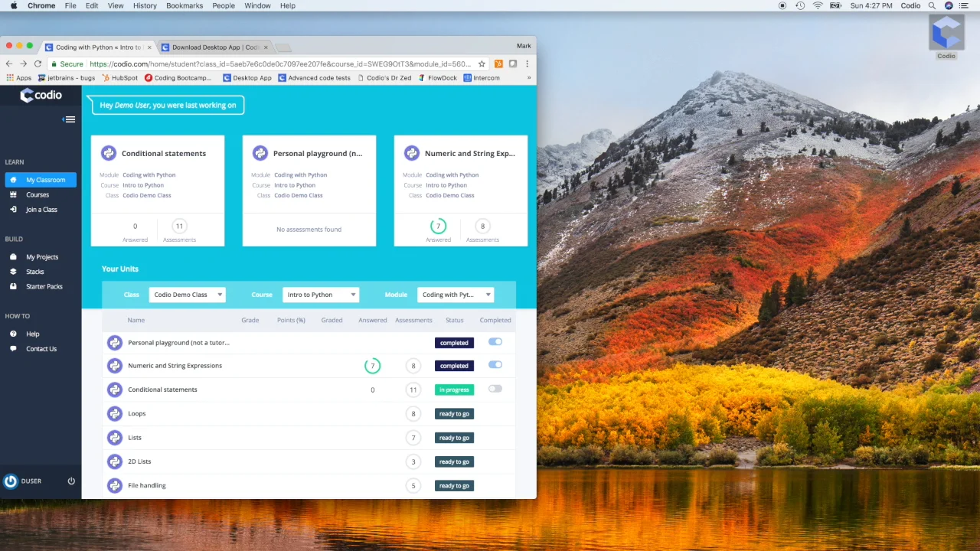Viewport: 980px width, 551px height.
Task: Open Contact Us in the sidebar
Action: (41, 349)
